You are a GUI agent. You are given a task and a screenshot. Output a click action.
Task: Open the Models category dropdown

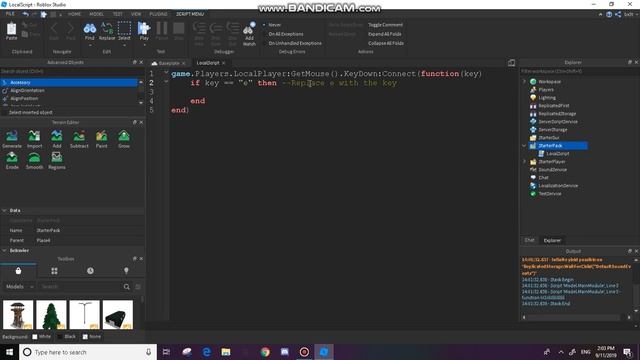click(19, 287)
